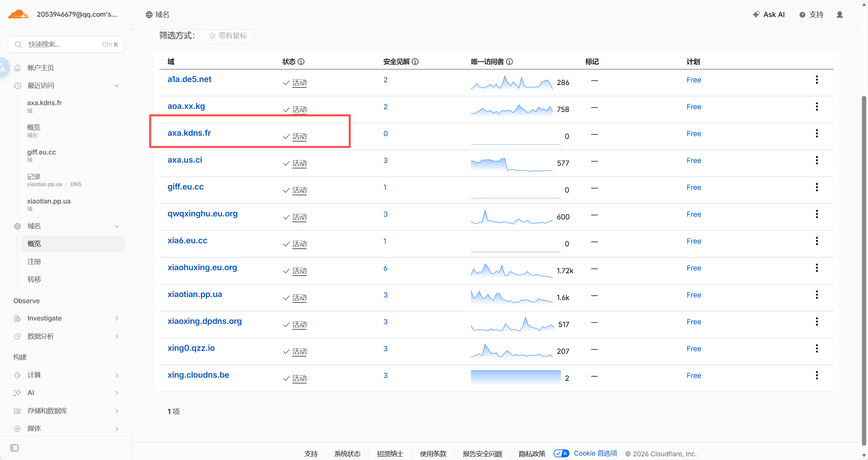The image size is (868, 460).
Task: Open recent 记录 for xiaotian.pp.ua DNS
Action: tap(54, 180)
